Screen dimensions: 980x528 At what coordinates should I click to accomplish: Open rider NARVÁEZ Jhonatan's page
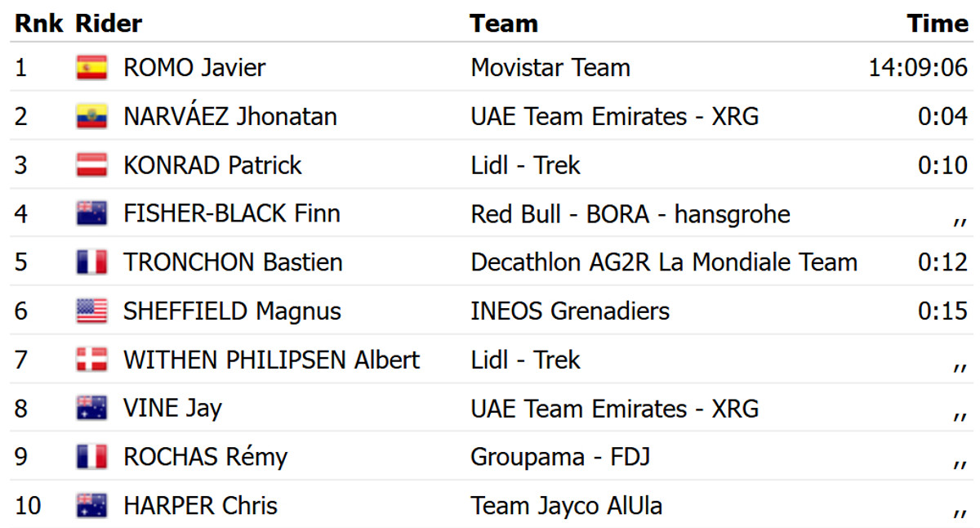[229, 117]
